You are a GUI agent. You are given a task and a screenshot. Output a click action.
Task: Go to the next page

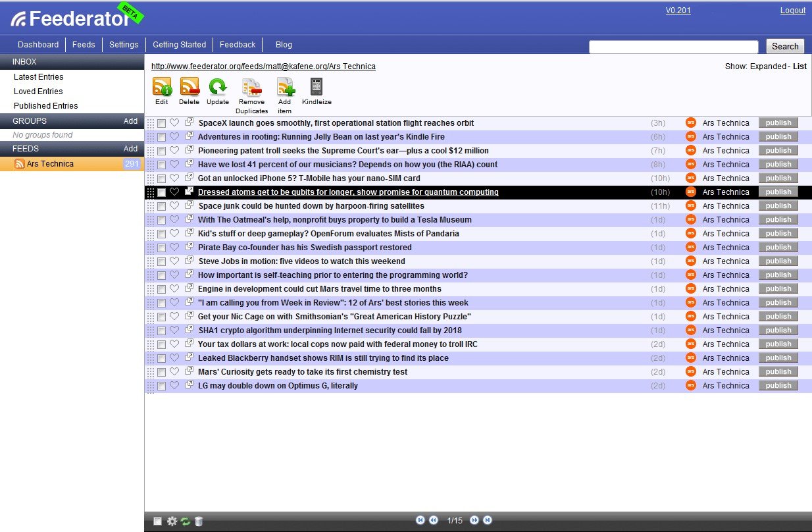pos(474,520)
